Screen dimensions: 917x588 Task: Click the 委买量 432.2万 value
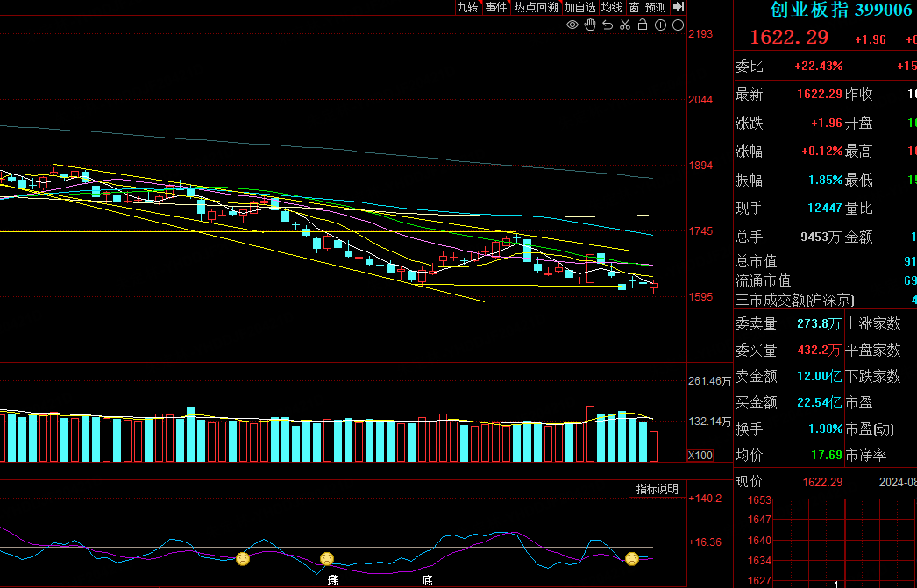(819, 351)
